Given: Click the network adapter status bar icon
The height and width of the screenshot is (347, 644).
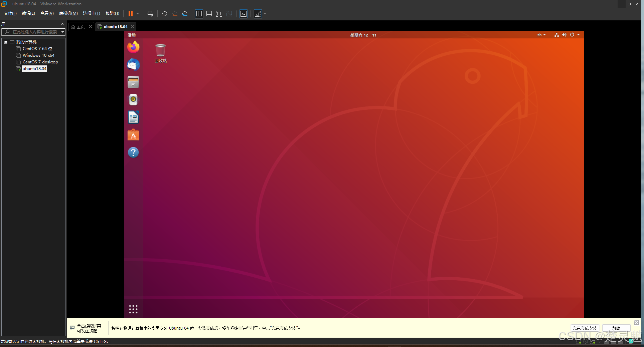Looking at the screenshot, I should tap(593, 342).
